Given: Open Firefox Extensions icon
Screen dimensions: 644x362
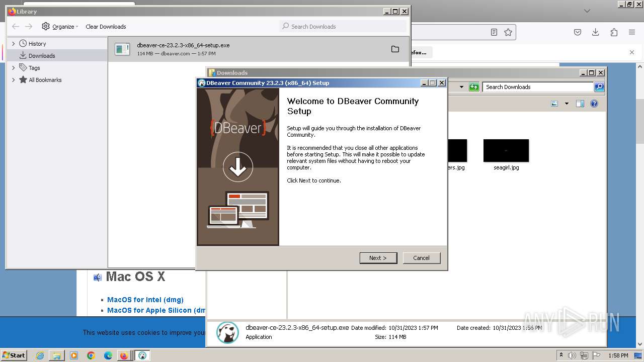Looking at the screenshot, I should pos(614,32).
